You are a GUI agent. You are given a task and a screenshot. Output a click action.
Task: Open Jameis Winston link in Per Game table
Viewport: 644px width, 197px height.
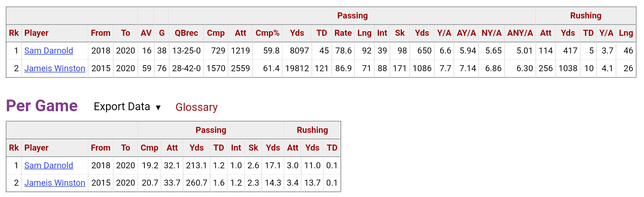55,183
